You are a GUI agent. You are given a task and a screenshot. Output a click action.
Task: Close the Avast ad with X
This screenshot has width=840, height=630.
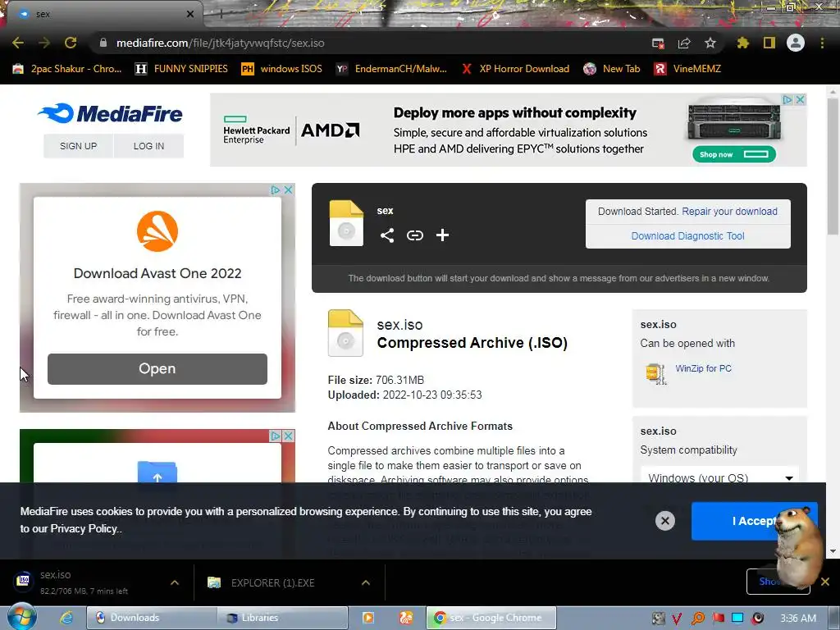coord(288,189)
